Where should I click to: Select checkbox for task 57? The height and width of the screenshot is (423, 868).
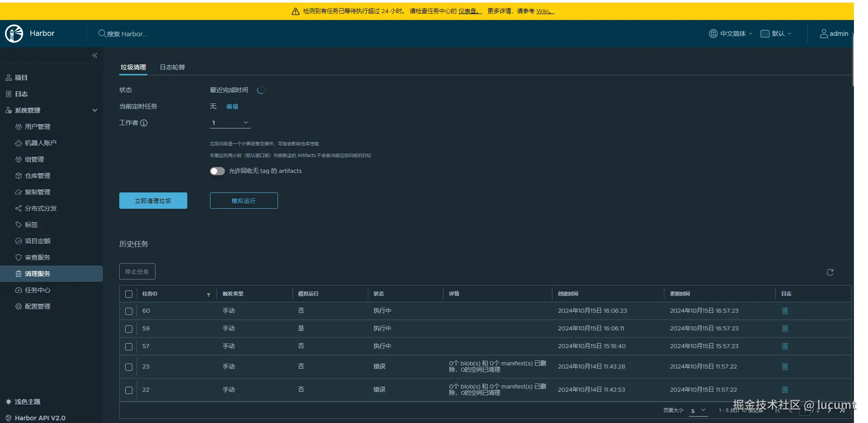pyautogui.click(x=129, y=347)
